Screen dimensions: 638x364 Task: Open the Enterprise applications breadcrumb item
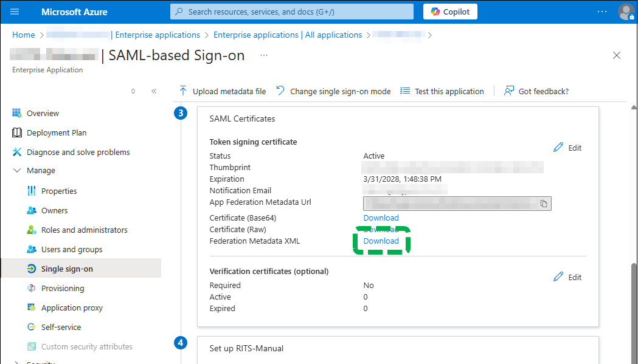tap(157, 35)
